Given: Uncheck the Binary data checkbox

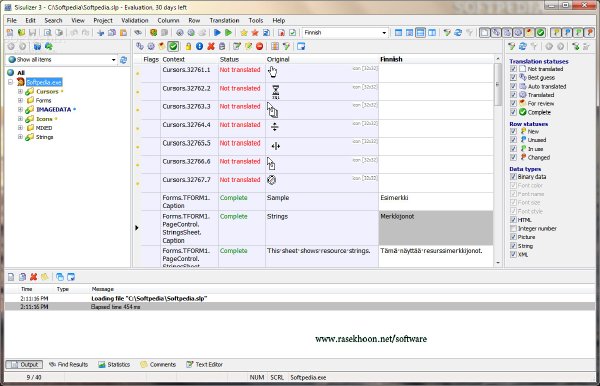Looking at the screenshot, I should click(514, 177).
